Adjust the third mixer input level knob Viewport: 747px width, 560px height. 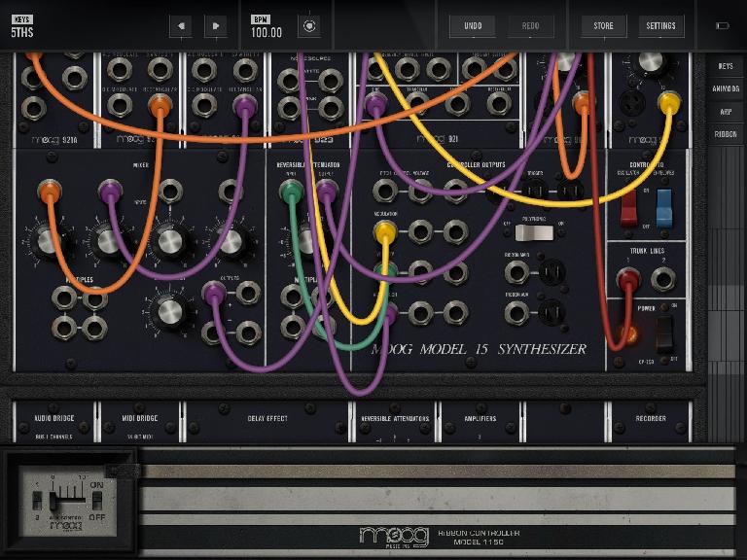[170, 241]
